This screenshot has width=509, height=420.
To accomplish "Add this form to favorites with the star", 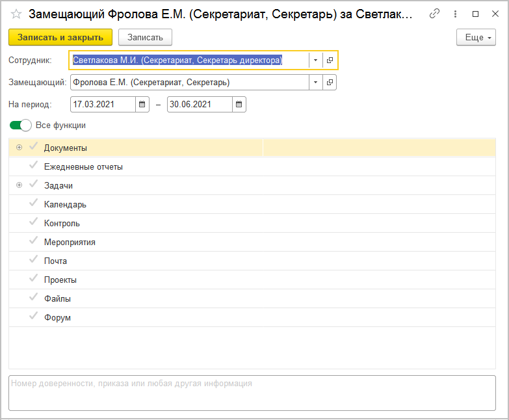I will pyautogui.click(x=16, y=14).
